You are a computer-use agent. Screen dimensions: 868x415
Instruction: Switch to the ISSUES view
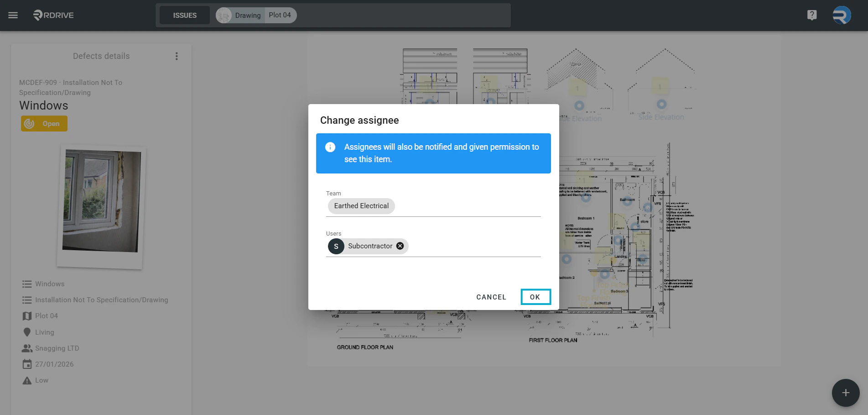[x=184, y=15]
